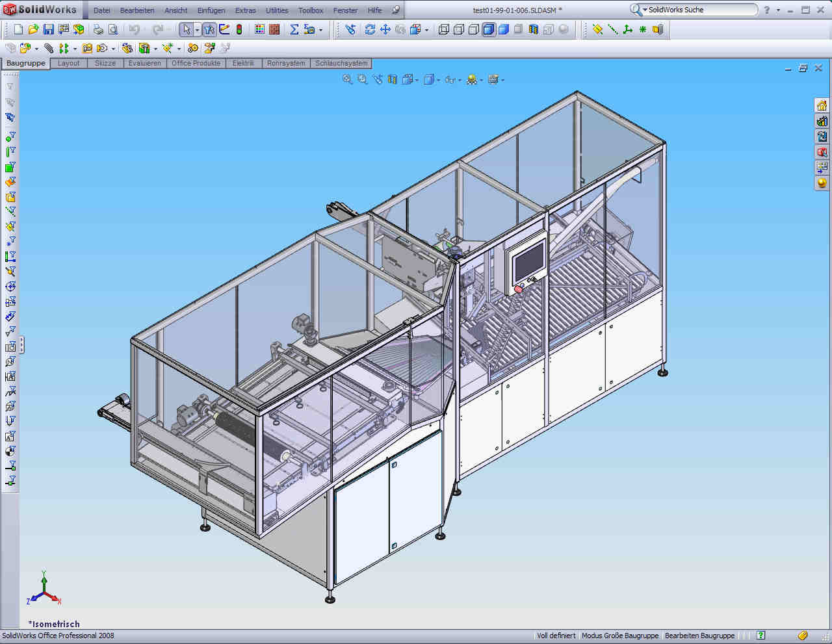Select the Zoom to Fit magnifier icon
This screenshot has width=832, height=644.
coord(347,79)
